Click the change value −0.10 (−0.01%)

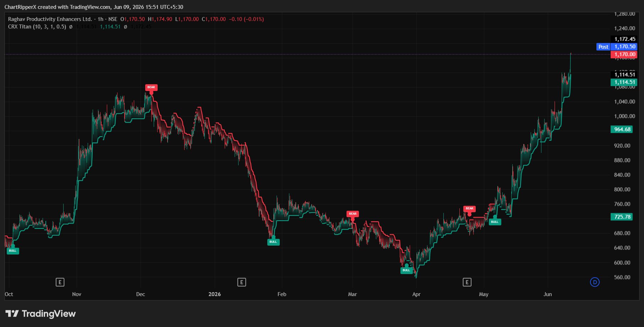(x=246, y=19)
